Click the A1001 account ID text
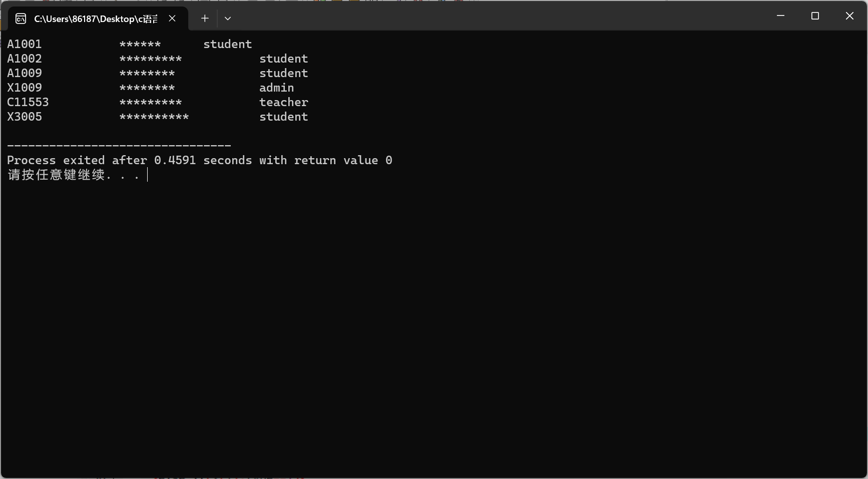868x479 pixels. click(x=25, y=44)
